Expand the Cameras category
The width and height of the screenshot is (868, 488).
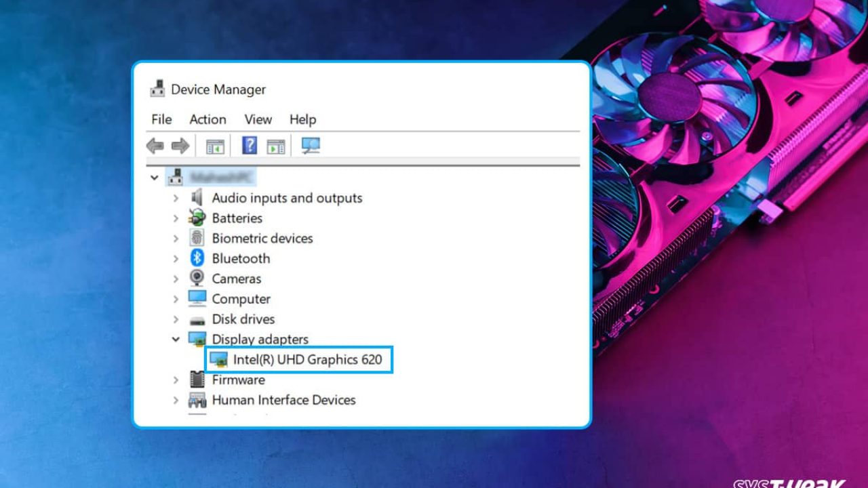coord(176,279)
